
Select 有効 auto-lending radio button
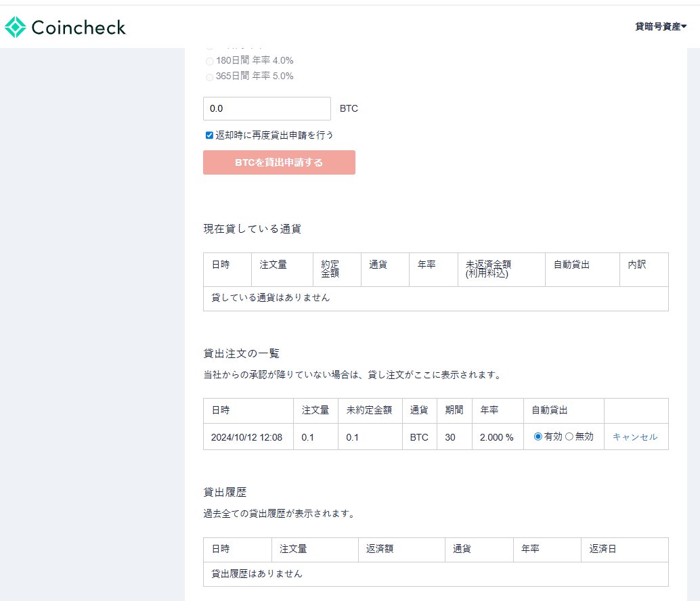click(538, 437)
